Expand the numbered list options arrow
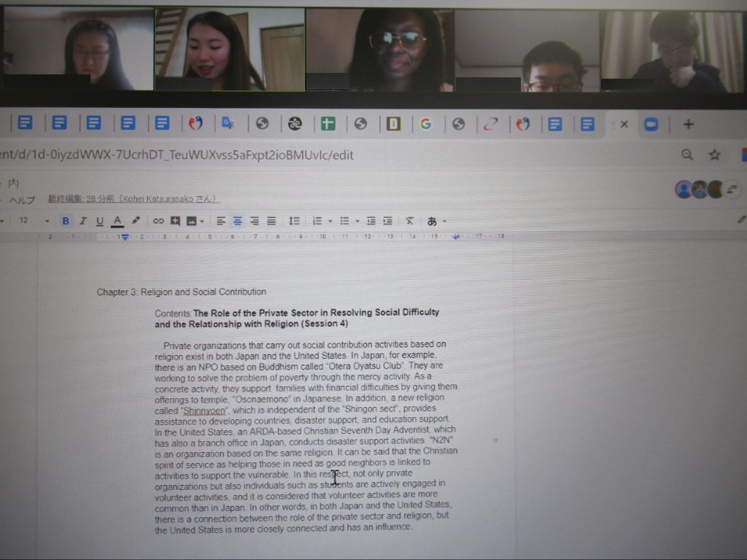747x560 pixels. point(330,221)
